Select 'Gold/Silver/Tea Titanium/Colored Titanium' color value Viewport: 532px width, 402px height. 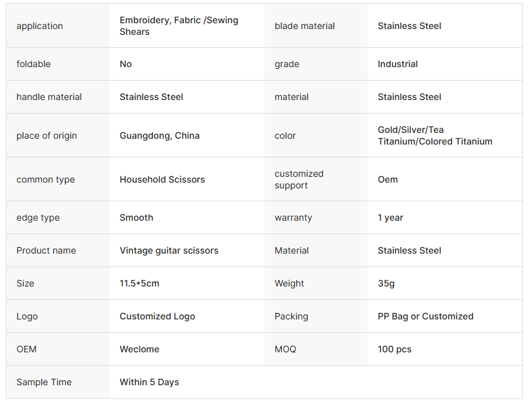tap(435, 136)
